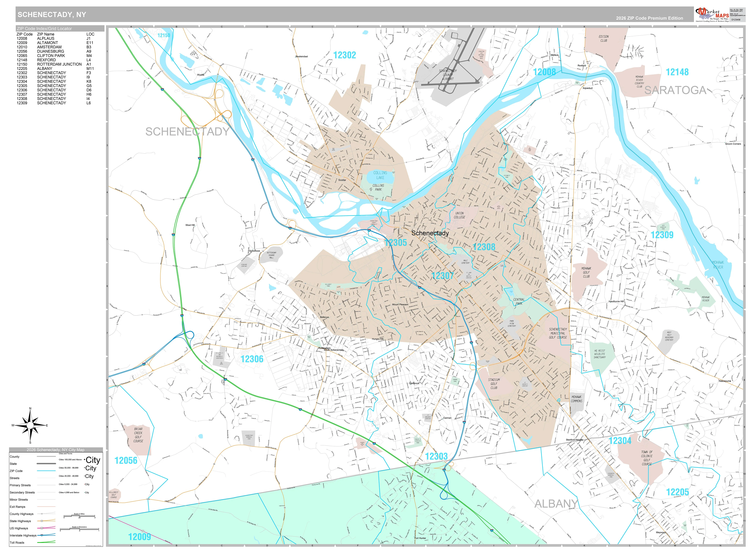
Task: Click the 12009 ZIP label on map
Action: (139, 537)
